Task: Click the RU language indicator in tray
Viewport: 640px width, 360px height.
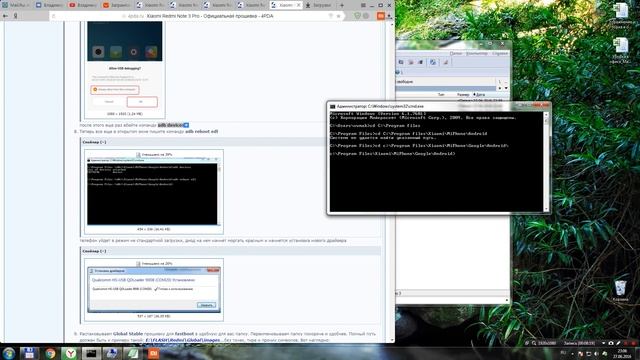Action: tap(563, 353)
